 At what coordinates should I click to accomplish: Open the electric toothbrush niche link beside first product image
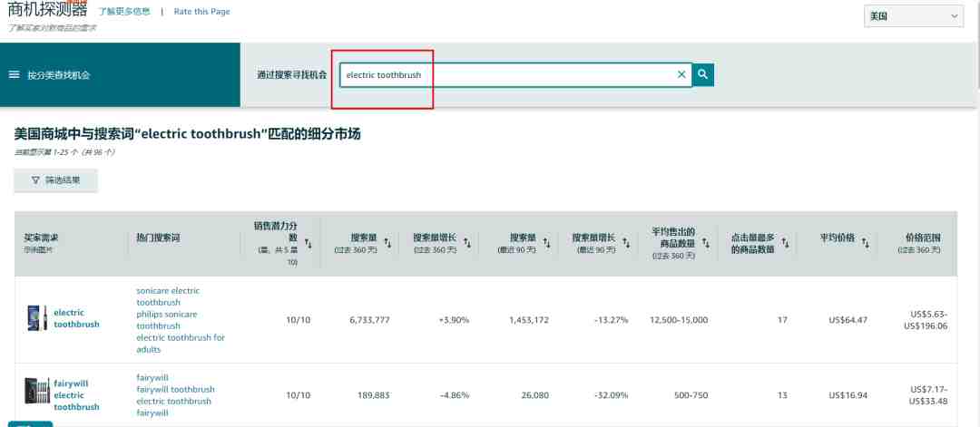76,318
